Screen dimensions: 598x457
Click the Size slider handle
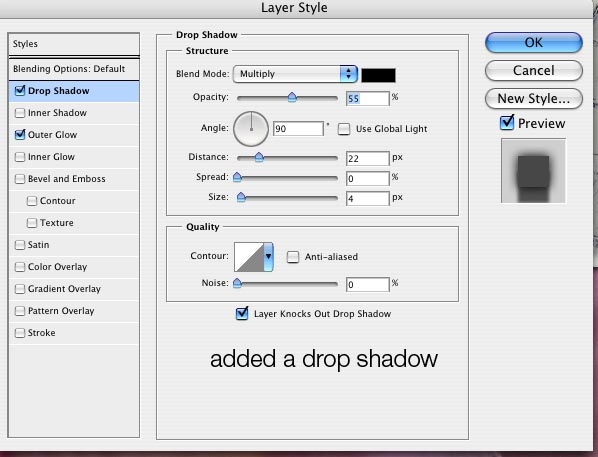point(241,197)
